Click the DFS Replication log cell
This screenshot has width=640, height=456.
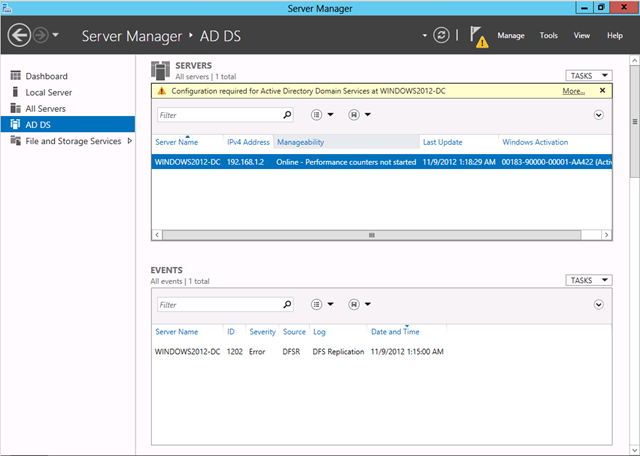point(338,351)
